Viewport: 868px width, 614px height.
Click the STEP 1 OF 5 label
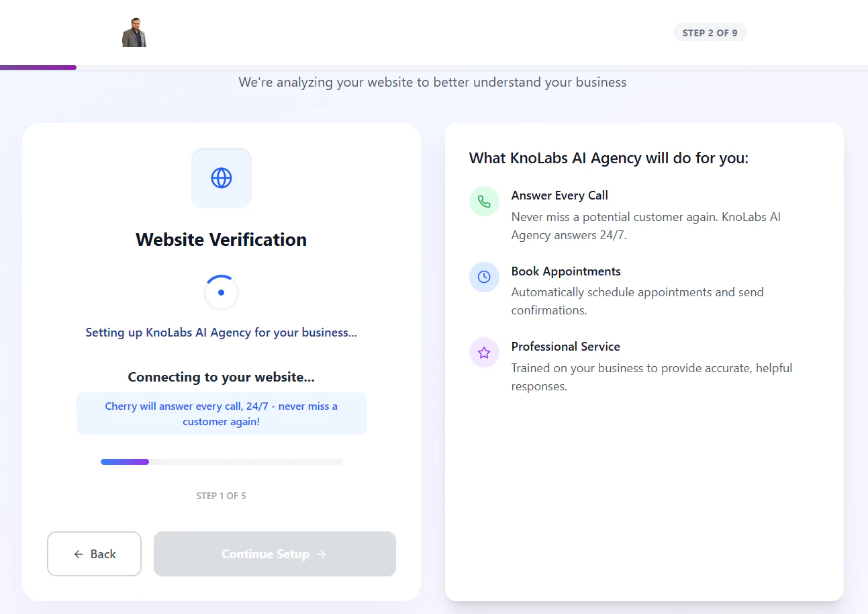tap(221, 496)
